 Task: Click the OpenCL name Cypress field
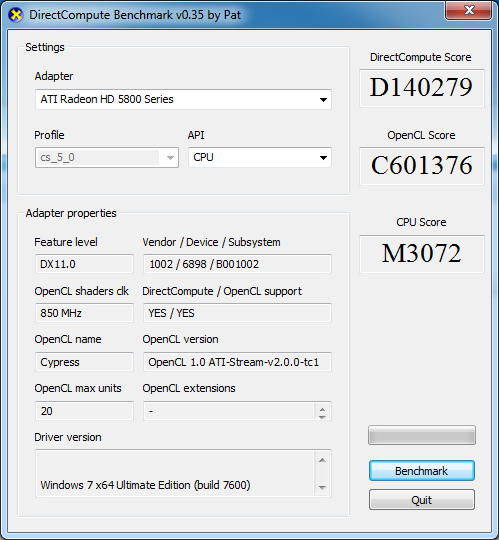[x=84, y=362]
